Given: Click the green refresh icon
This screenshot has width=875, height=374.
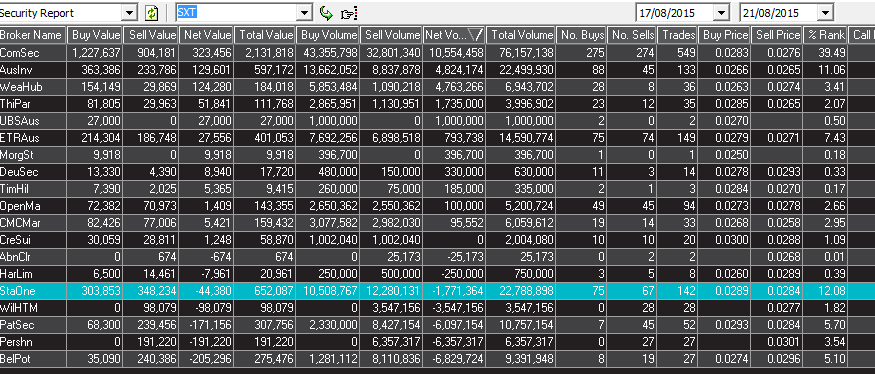Looking at the screenshot, I should [151, 13].
